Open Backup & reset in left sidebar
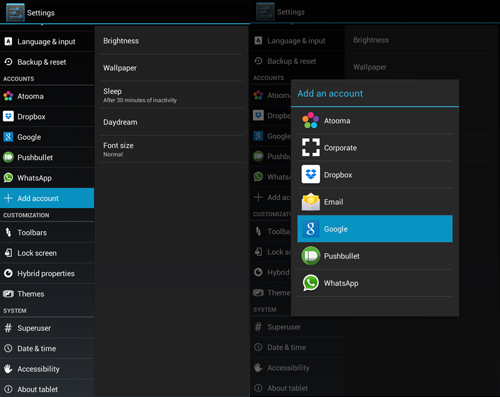The width and height of the screenshot is (500, 397). [47, 62]
